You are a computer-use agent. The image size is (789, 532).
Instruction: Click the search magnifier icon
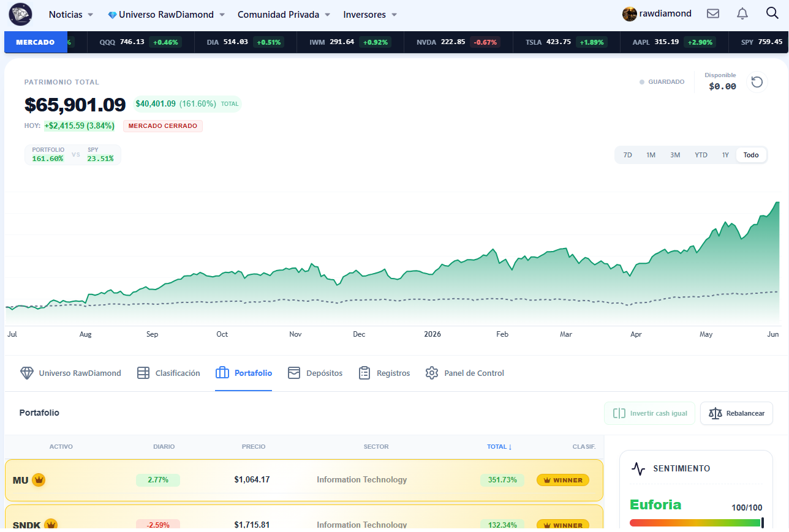click(x=772, y=13)
